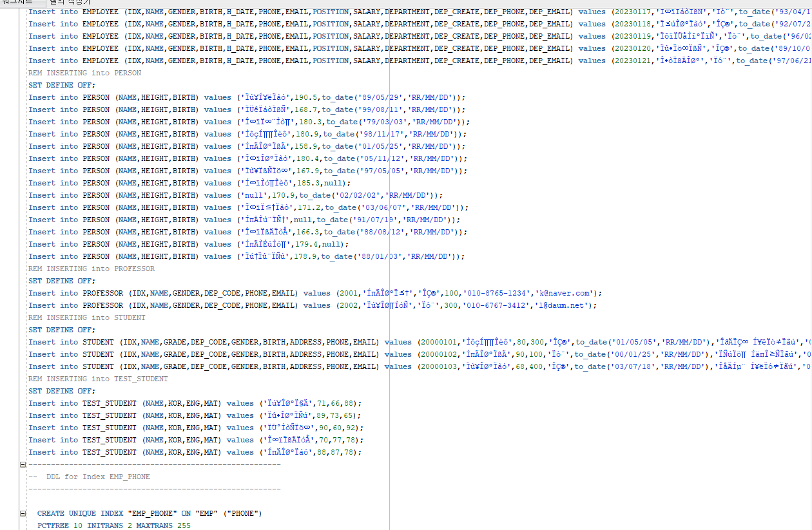812x530 pixels.
Task: Click TEST_STUDENT insert line with scores 71,66,88
Action: 195,403
